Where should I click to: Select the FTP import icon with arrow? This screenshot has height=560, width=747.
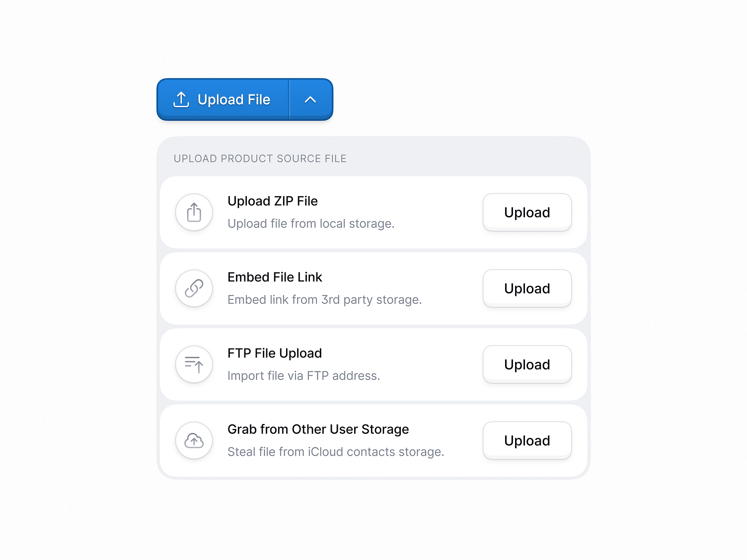point(194,364)
